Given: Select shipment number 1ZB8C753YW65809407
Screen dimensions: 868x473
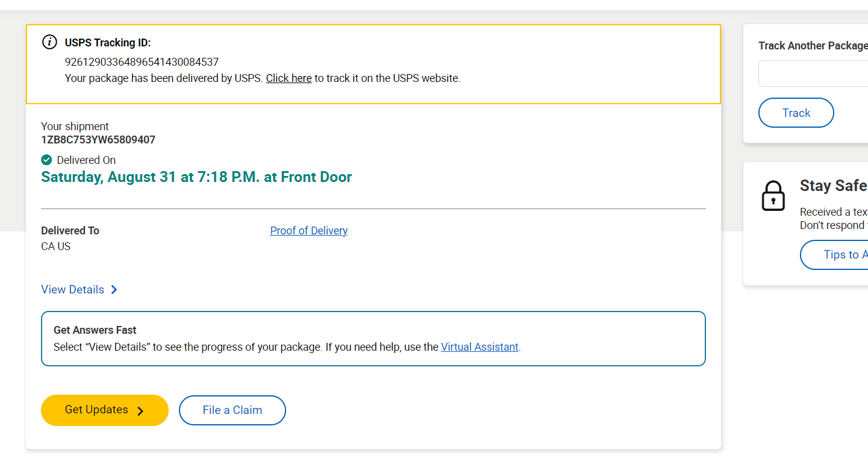Looking at the screenshot, I should pos(98,140).
